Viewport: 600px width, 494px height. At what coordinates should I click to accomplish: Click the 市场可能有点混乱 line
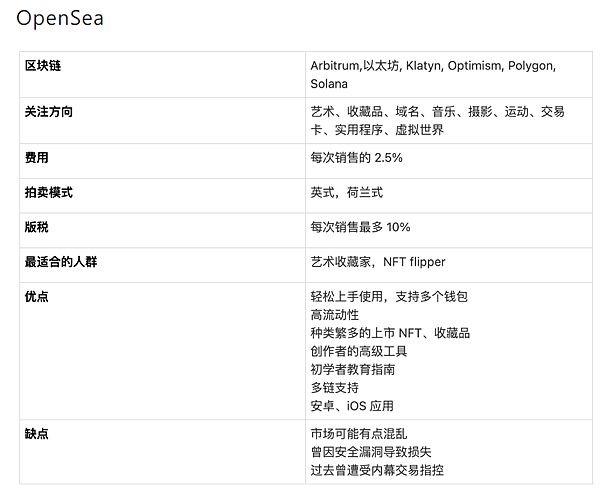(x=359, y=434)
